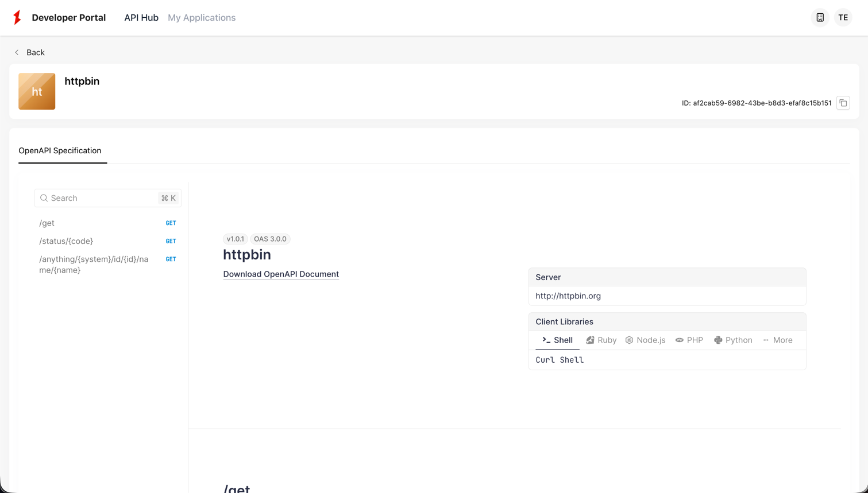
Task: Select the Python client library icon
Action: pyautogui.click(x=717, y=340)
